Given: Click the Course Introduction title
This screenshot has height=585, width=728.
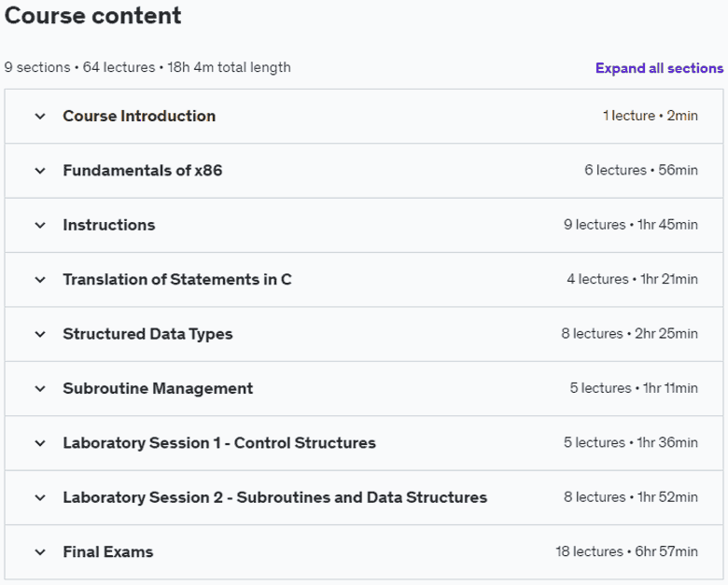Looking at the screenshot, I should [x=139, y=116].
